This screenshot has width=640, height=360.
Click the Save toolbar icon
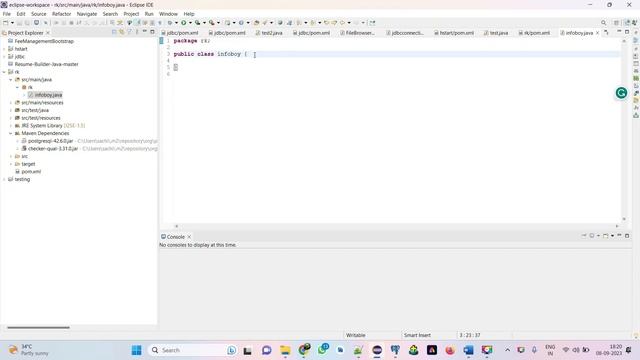tap(19, 23)
